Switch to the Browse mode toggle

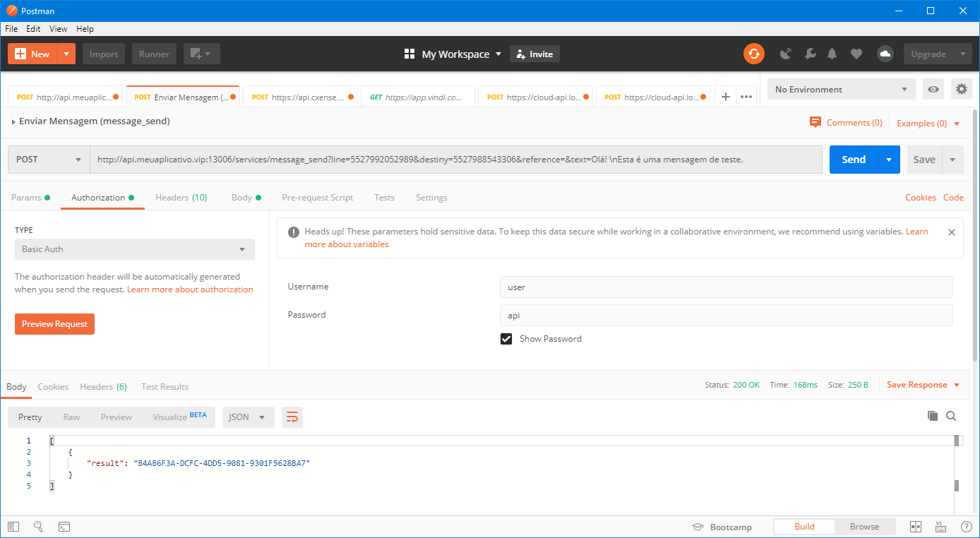click(864, 527)
